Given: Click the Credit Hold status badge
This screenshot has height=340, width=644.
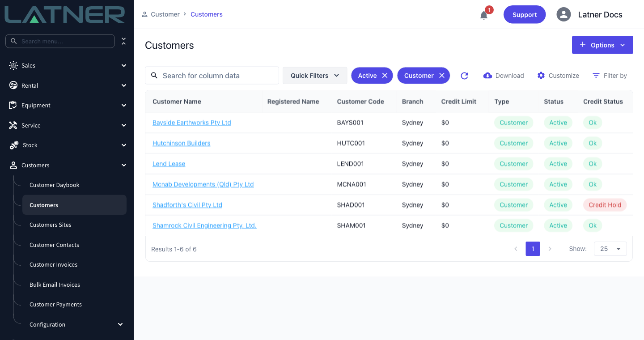Looking at the screenshot, I should point(605,205).
